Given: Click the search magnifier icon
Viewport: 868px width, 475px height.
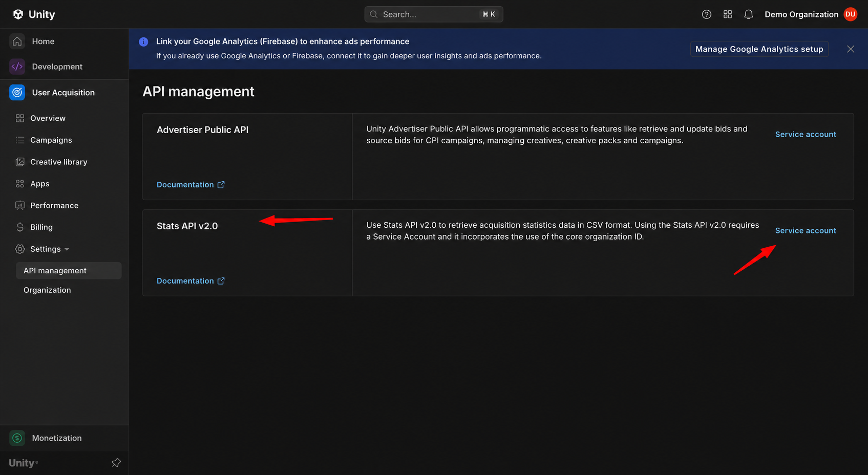Looking at the screenshot, I should pyautogui.click(x=374, y=14).
